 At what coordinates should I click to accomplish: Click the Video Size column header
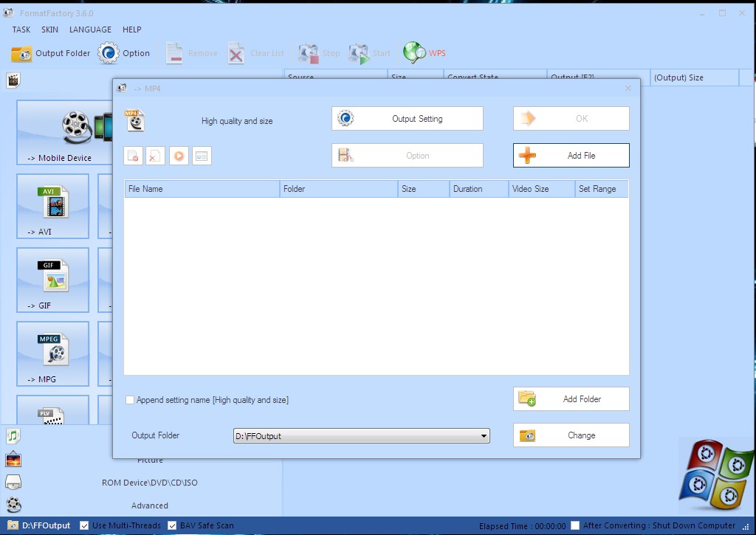pos(541,189)
